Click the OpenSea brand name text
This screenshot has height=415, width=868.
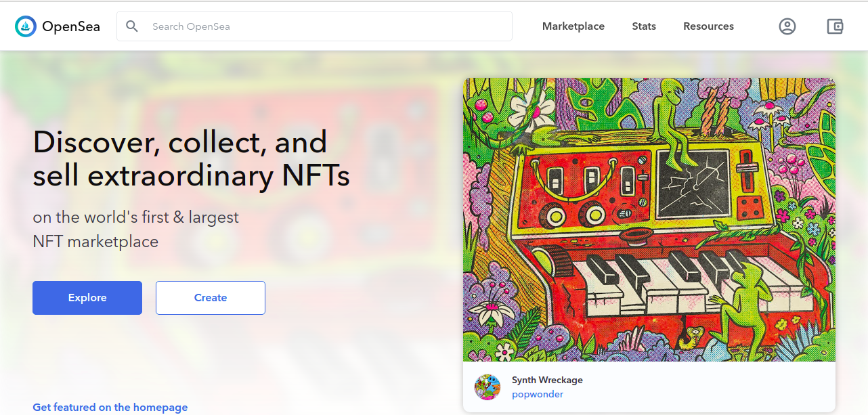pyautogui.click(x=71, y=26)
